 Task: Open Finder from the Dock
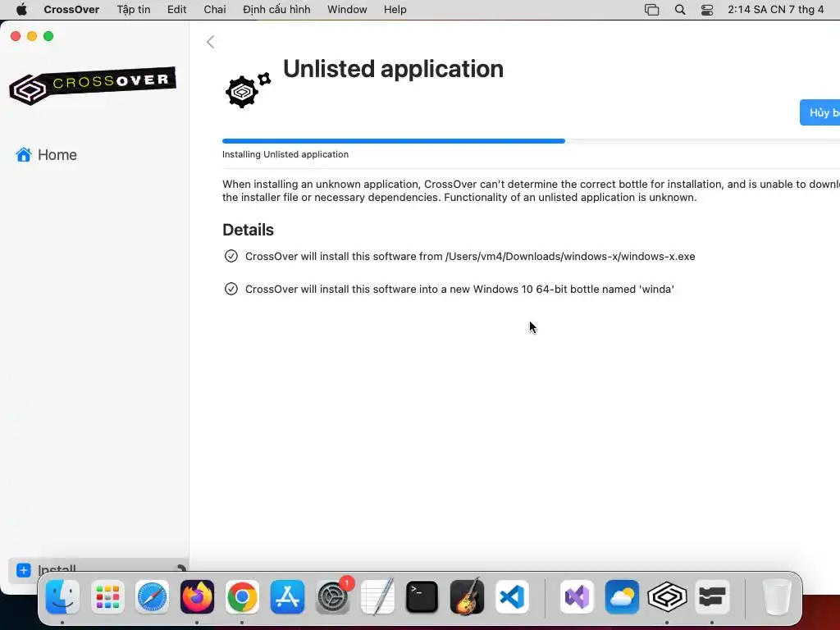(62, 596)
